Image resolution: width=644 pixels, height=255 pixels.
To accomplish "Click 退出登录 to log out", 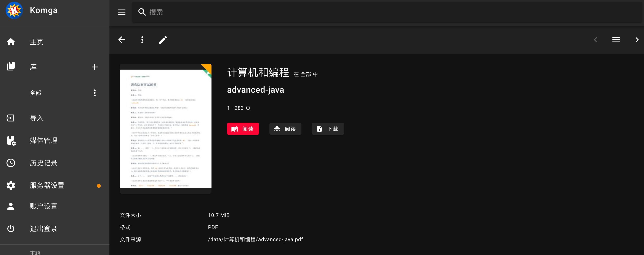I will tap(44, 228).
